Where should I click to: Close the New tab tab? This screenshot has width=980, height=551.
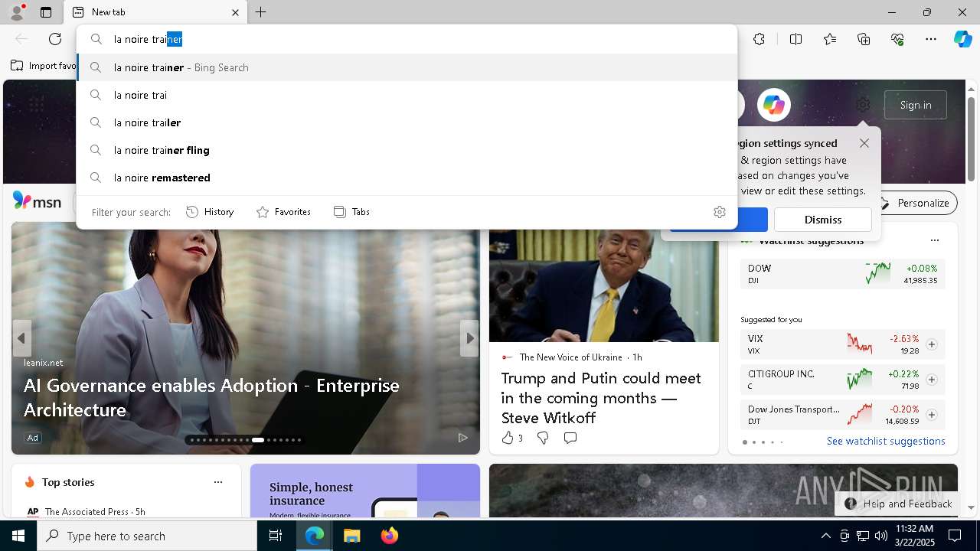(x=235, y=12)
